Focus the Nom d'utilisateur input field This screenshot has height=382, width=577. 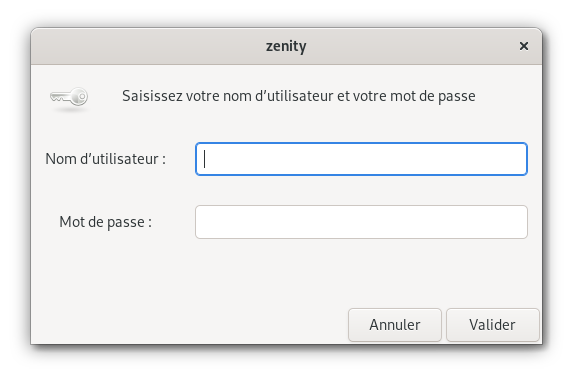pyautogui.click(x=361, y=159)
